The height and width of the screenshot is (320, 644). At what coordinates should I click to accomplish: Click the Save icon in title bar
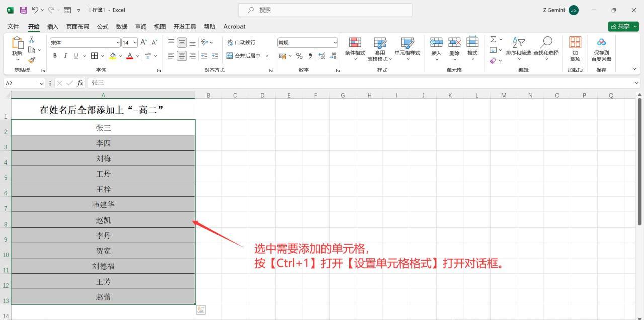23,10
